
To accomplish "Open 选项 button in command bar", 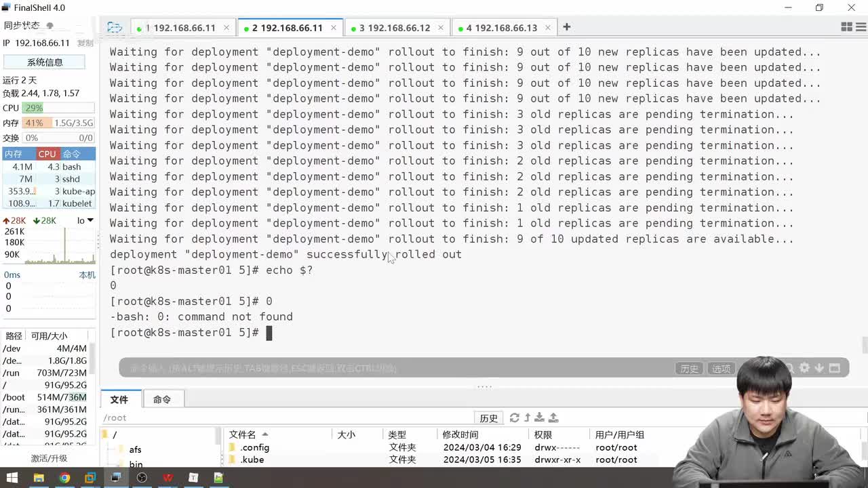I will 721,368.
